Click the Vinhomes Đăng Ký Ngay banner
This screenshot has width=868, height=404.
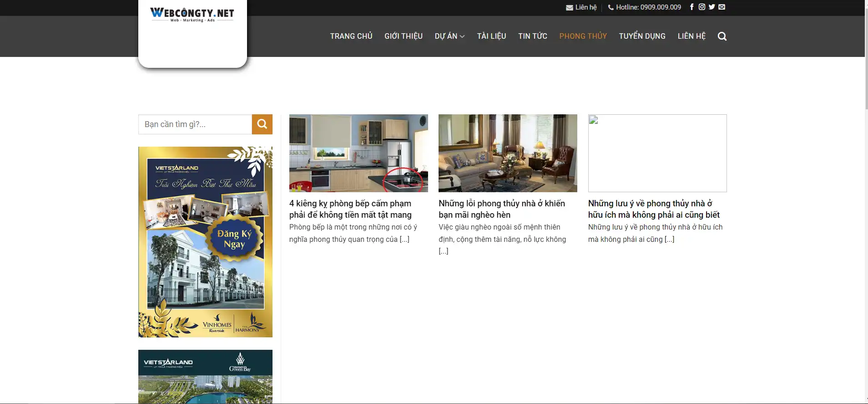tap(205, 242)
